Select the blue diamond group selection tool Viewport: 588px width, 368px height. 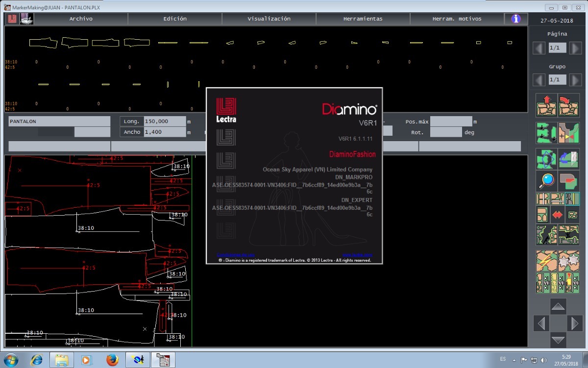(x=546, y=159)
